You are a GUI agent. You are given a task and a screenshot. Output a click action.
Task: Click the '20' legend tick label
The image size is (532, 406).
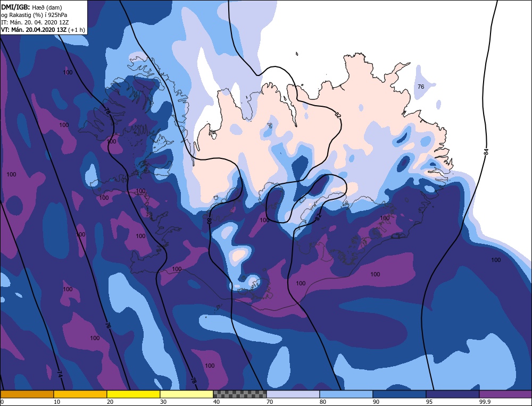pos(110,402)
